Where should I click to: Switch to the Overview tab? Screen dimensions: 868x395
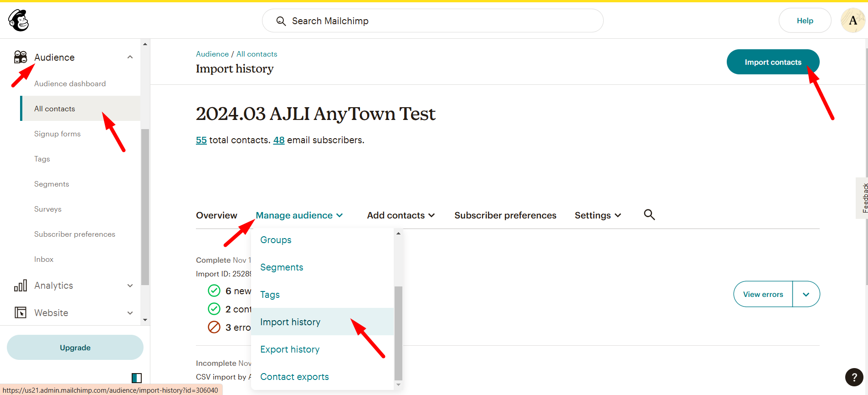[x=216, y=215]
